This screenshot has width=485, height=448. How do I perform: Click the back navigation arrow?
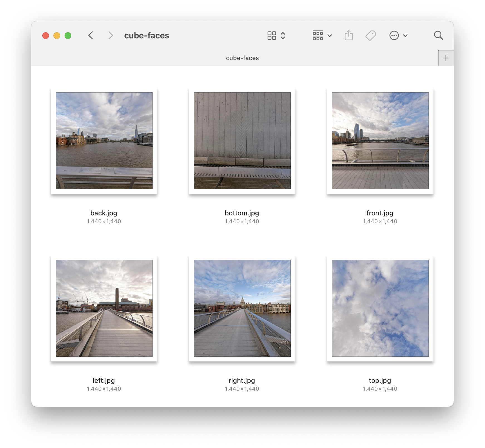tap(90, 36)
